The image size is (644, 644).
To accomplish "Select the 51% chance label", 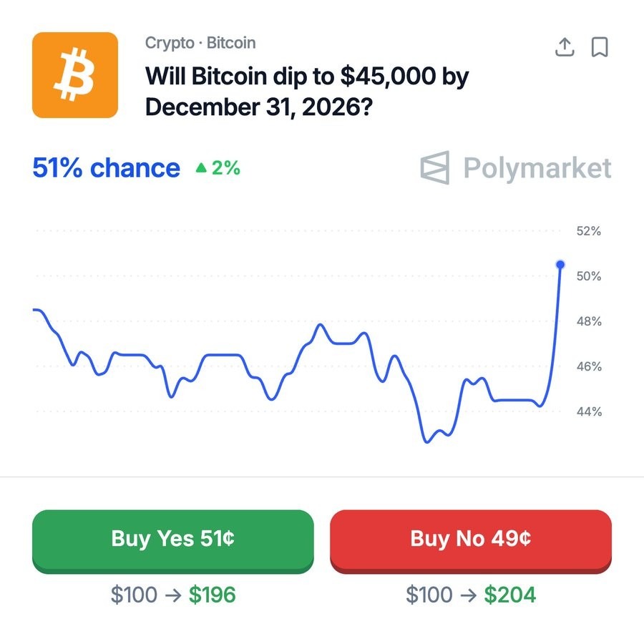I will pos(105,167).
